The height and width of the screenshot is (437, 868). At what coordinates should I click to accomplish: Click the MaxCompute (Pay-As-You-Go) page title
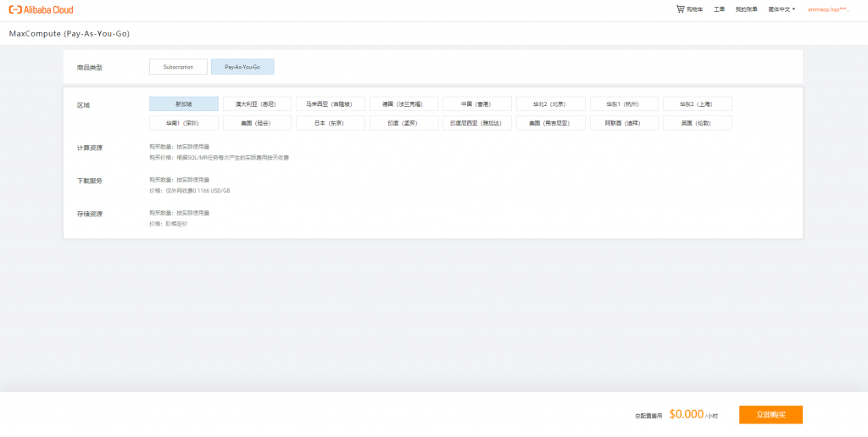click(70, 34)
